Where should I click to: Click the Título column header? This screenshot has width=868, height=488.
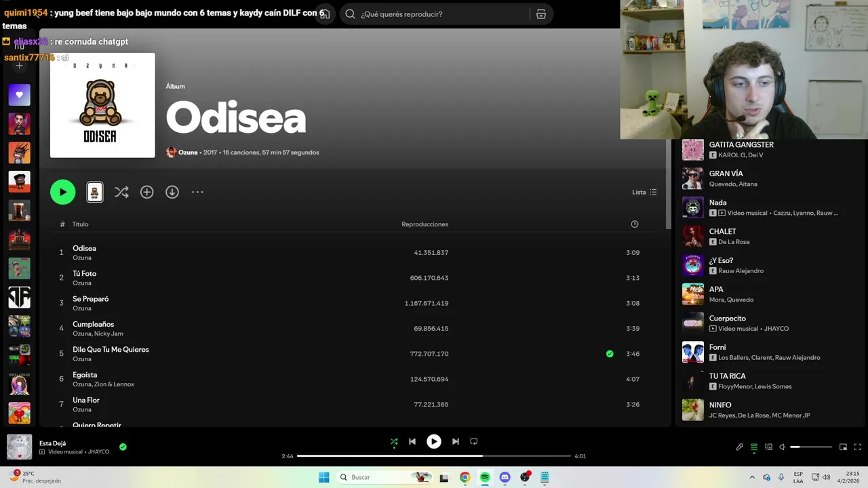click(80, 224)
